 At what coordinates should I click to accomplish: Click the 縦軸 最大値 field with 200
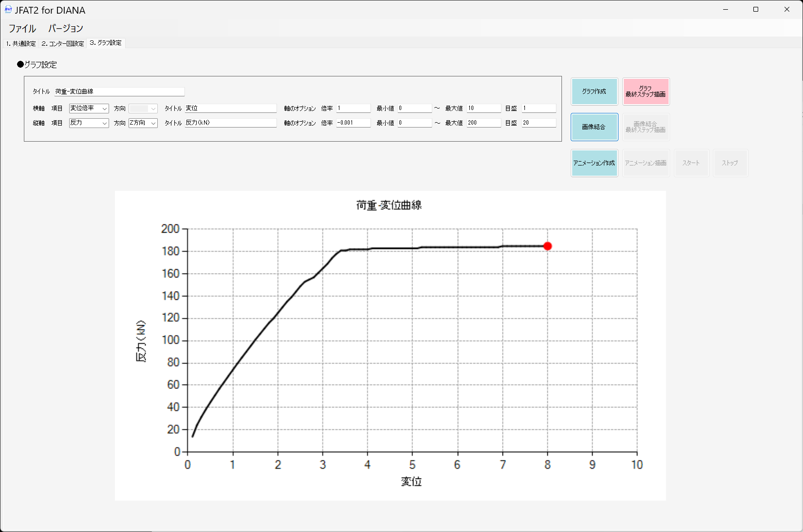pyautogui.click(x=484, y=123)
